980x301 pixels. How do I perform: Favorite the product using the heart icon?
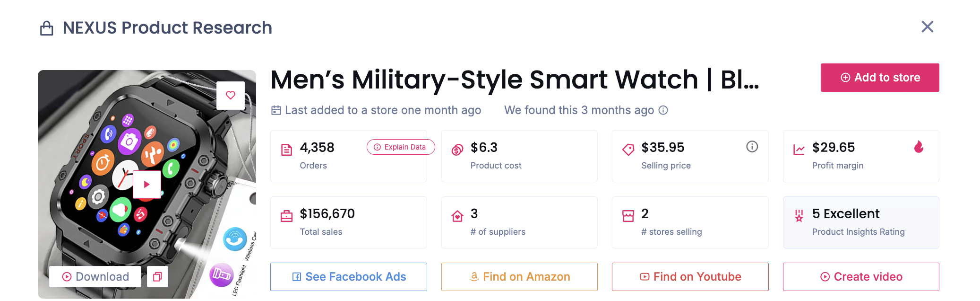pos(231,95)
